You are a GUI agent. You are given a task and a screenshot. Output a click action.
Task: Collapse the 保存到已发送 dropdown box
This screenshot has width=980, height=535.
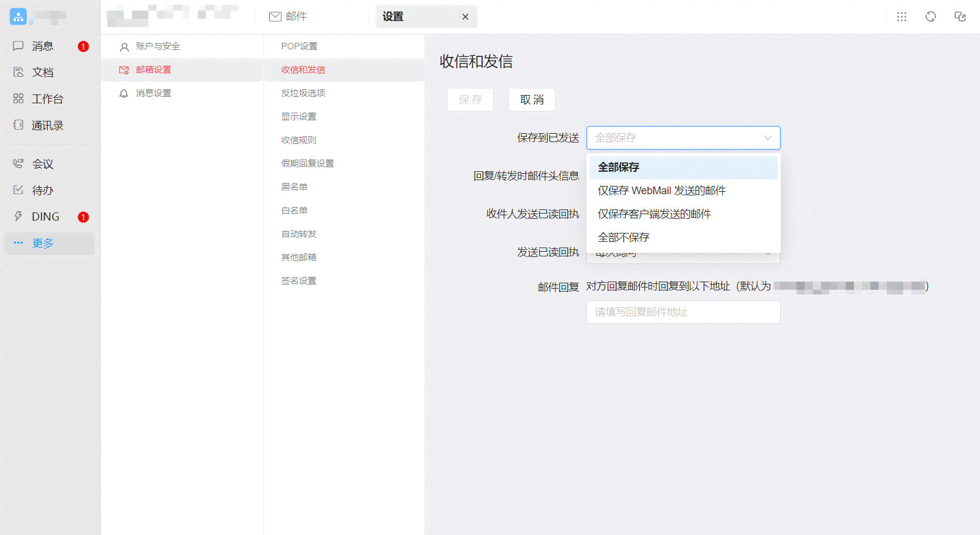click(683, 138)
